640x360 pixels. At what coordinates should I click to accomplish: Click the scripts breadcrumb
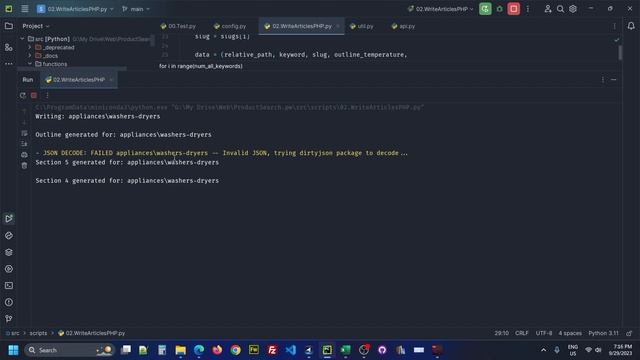click(x=38, y=333)
